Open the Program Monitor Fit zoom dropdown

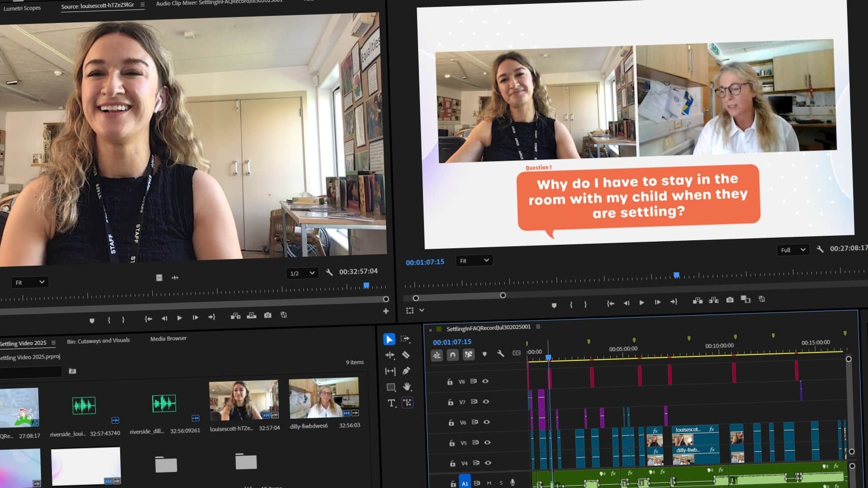pyautogui.click(x=474, y=261)
